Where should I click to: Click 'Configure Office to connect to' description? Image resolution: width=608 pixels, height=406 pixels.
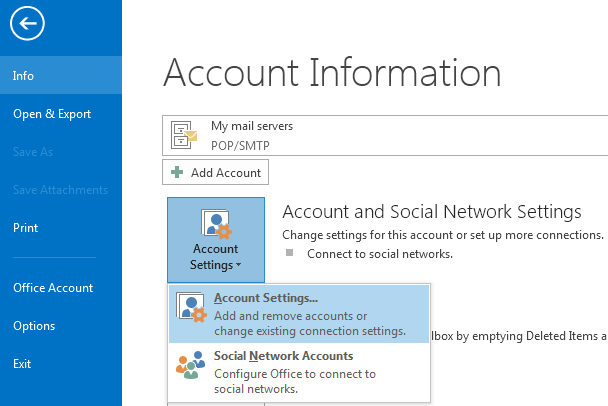(x=295, y=374)
